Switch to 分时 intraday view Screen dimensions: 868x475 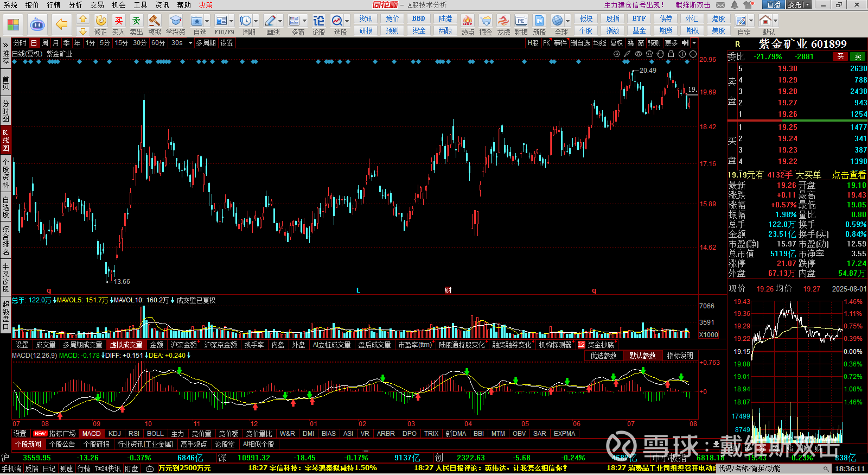20,43
